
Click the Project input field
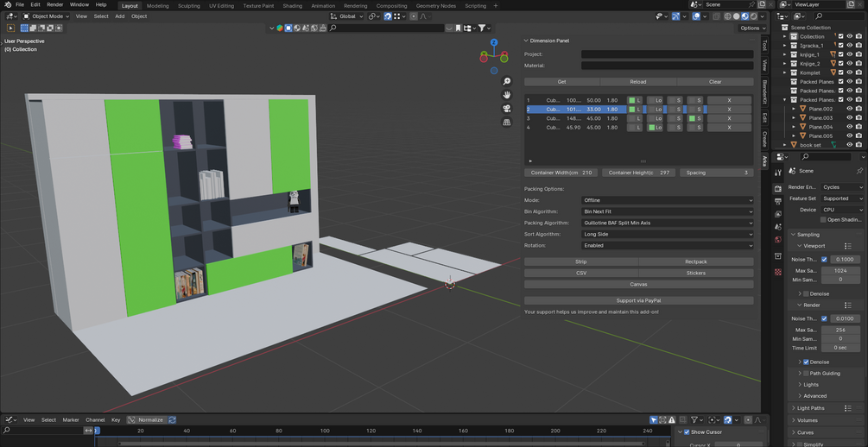point(667,54)
